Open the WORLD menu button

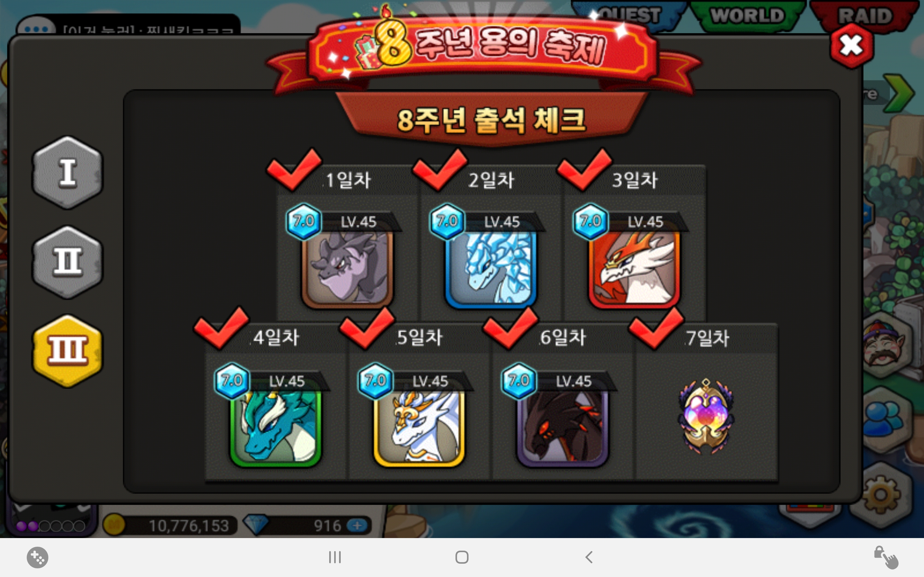pyautogui.click(x=747, y=16)
